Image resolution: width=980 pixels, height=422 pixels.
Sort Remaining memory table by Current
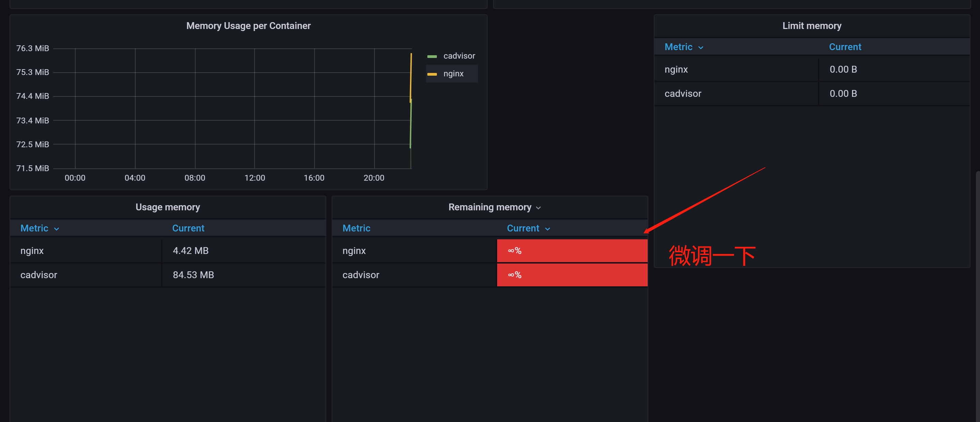tap(523, 228)
